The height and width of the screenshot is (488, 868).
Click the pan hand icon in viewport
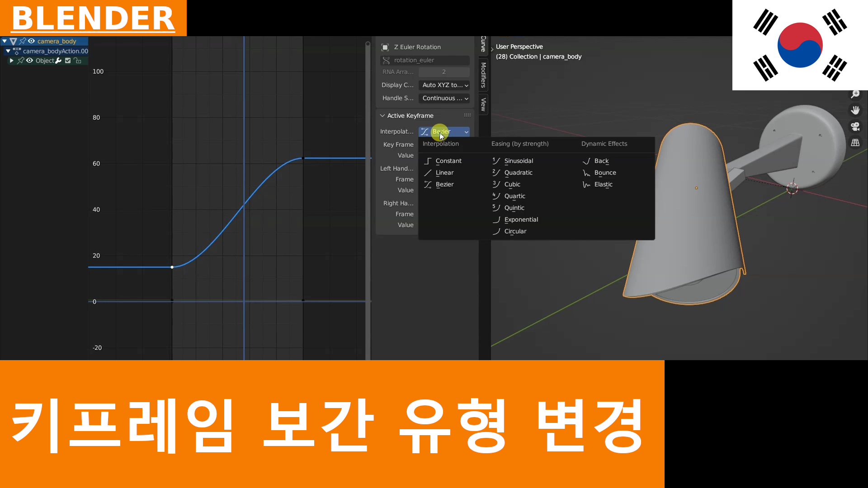point(855,110)
